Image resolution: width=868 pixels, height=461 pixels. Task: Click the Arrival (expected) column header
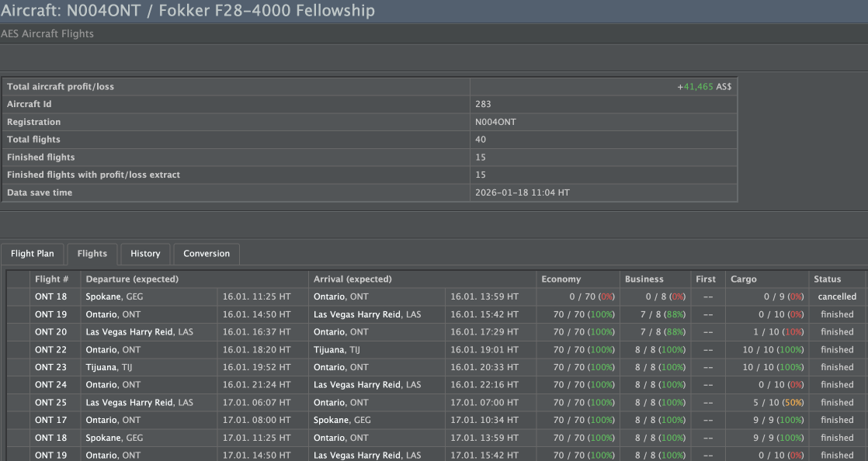pos(352,279)
